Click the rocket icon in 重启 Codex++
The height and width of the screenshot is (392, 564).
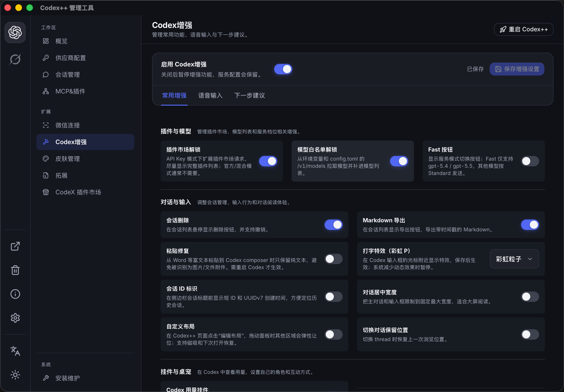point(503,29)
